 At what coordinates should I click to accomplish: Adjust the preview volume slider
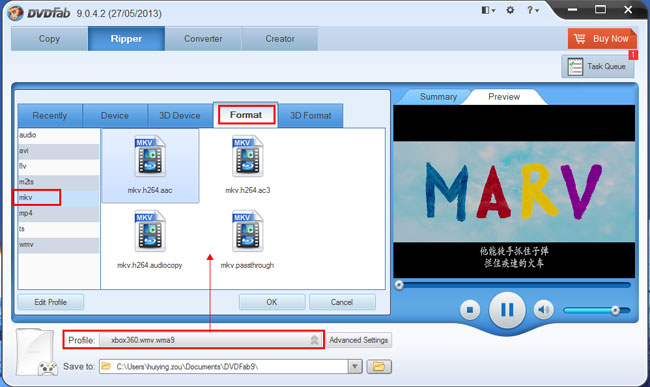click(597, 310)
